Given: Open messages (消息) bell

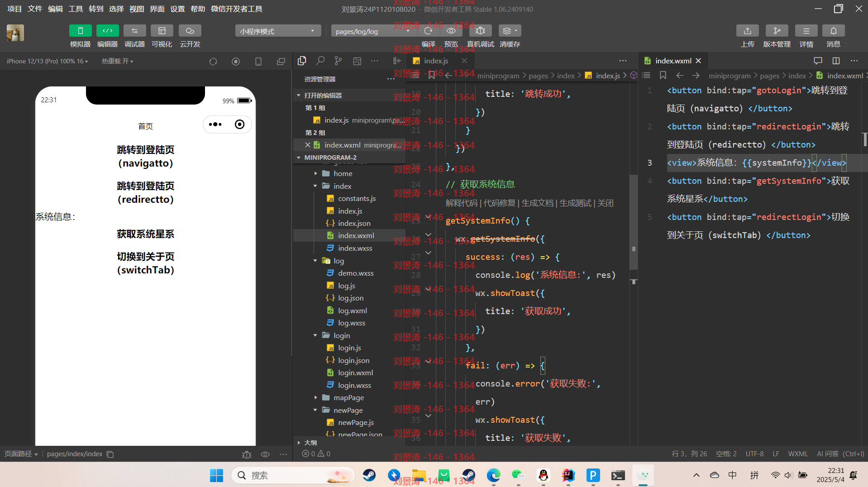Looking at the screenshot, I should click(x=833, y=31).
